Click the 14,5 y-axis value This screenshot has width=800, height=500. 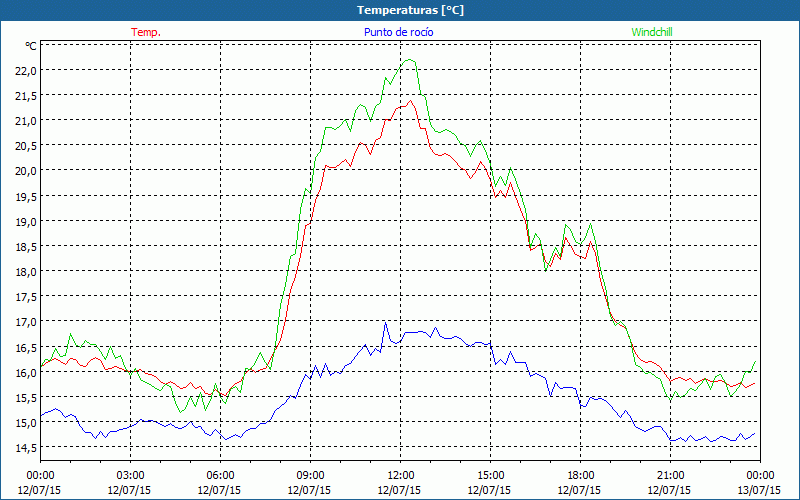point(26,448)
